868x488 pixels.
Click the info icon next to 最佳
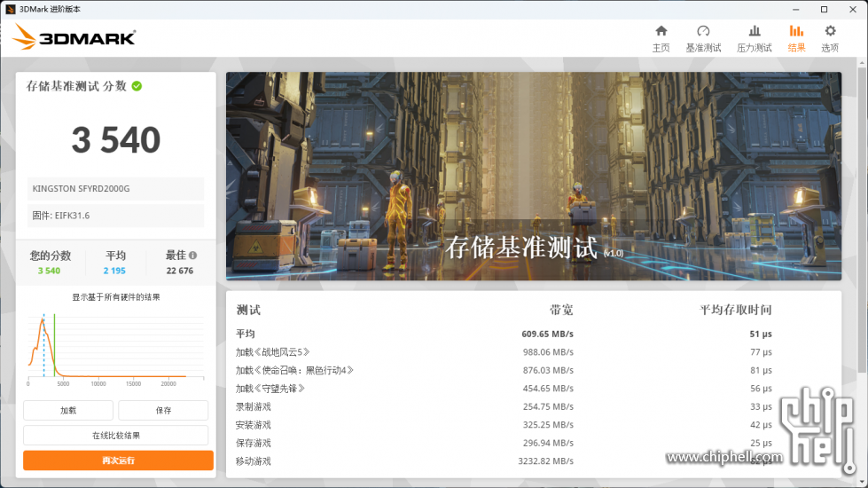point(192,256)
